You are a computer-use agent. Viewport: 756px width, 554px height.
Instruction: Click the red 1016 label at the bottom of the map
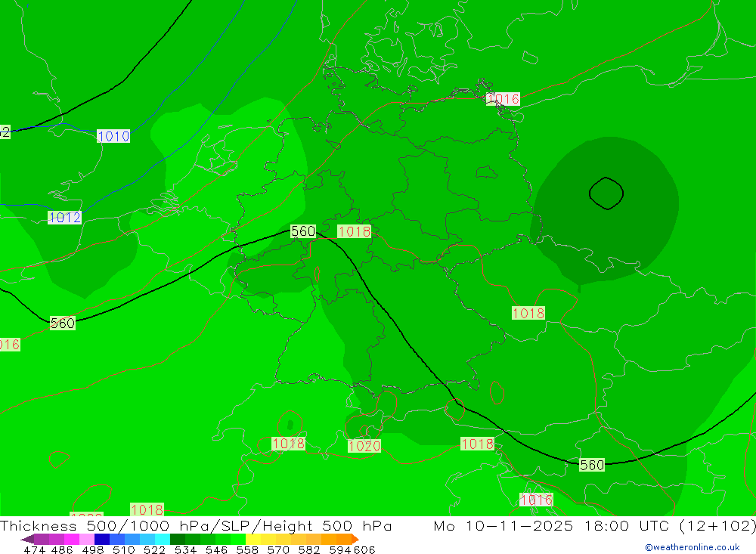coord(536,500)
